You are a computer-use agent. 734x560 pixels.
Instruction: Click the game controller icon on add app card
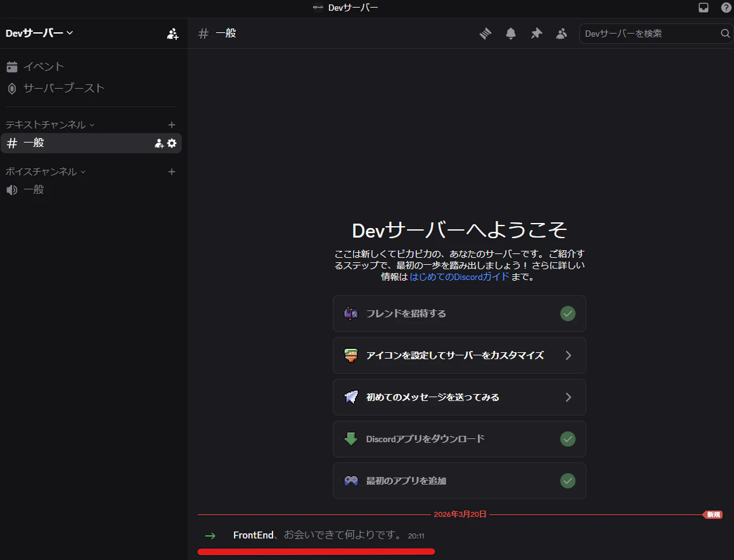tap(351, 480)
